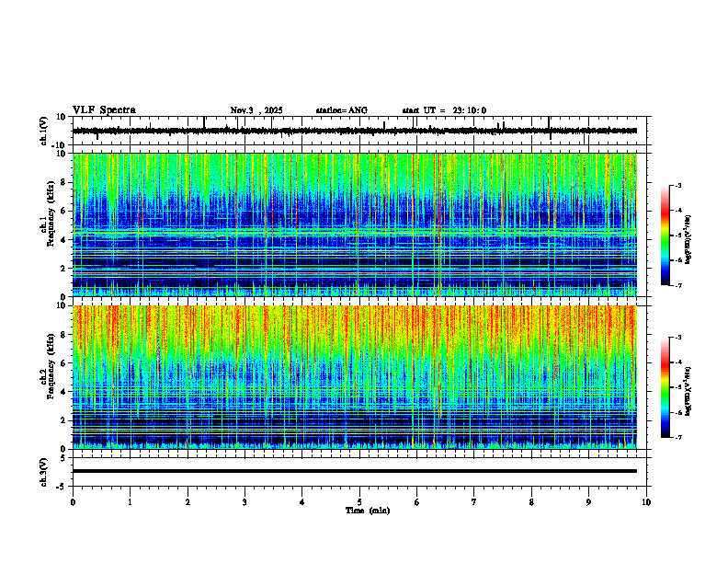Viewport: 728px width, 563px height.
Task: Click the ch.1 voltage waveform trace panel
Action: point(361,131)
